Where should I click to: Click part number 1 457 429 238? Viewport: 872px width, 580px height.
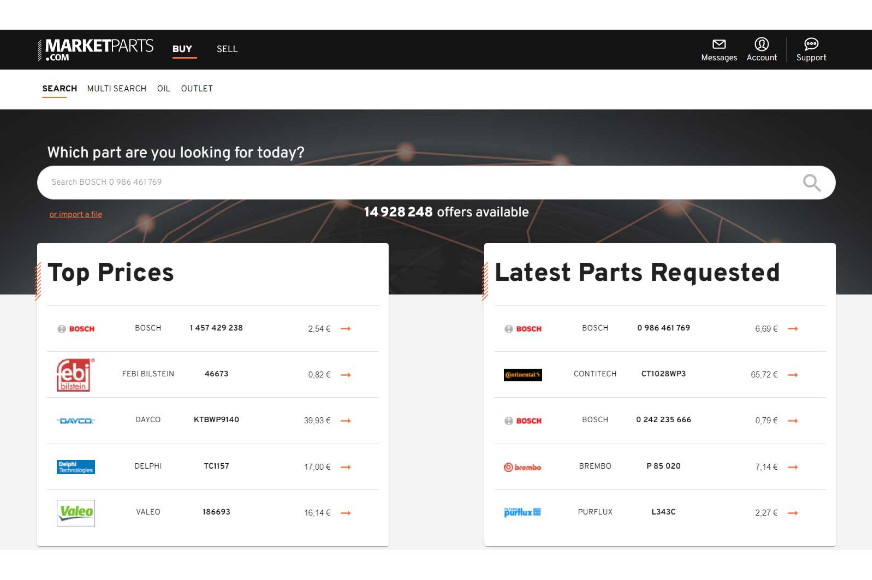point(216,328)
